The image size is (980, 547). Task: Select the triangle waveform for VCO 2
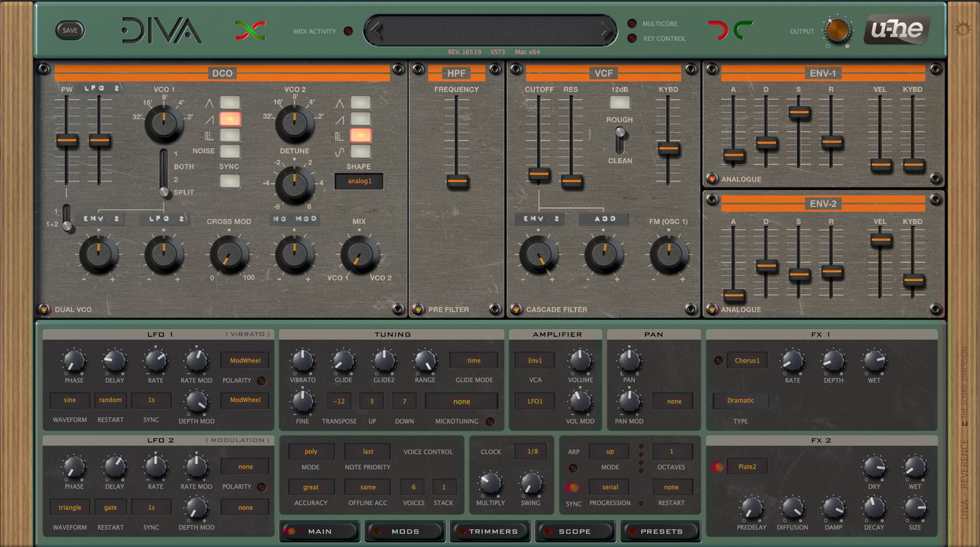361,103
